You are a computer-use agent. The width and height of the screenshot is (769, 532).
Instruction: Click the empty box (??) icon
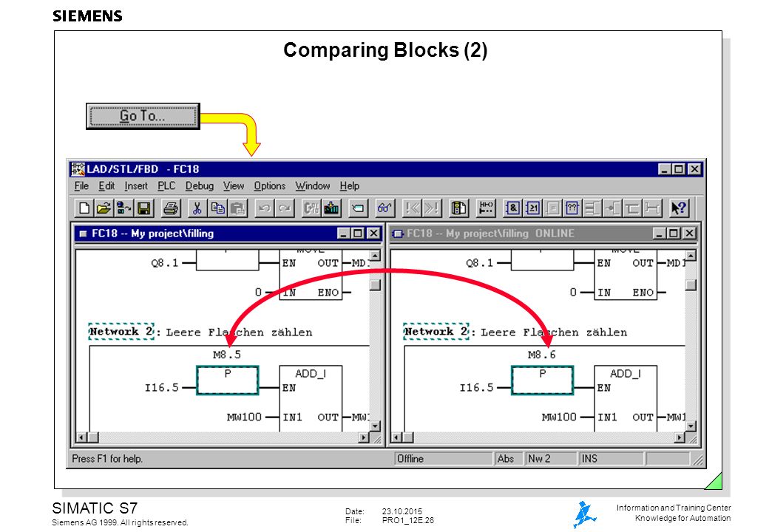pos(572,208)
